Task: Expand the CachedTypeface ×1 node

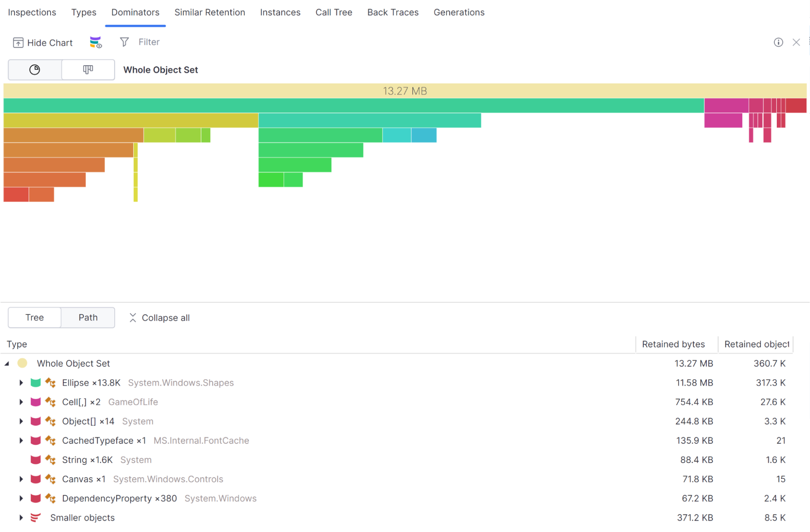Action: click(x=21, y=440)
